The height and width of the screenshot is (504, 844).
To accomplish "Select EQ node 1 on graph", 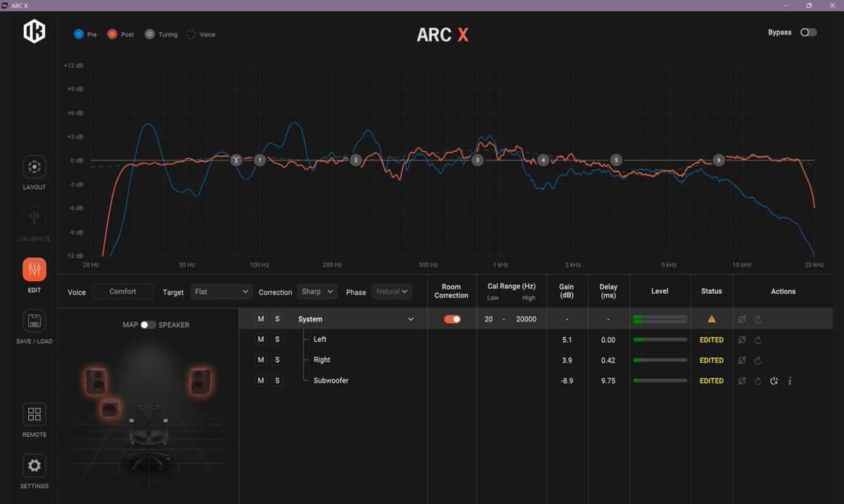I will [x=260, y=160].
